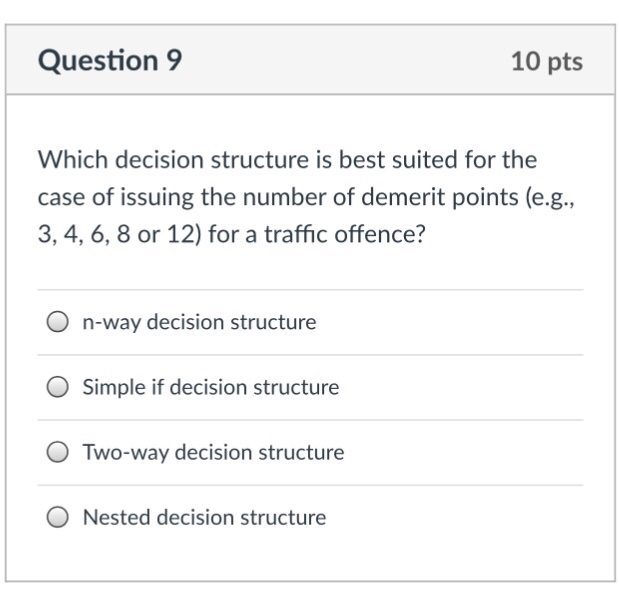Click the "Two-way decision structure" answer label
The height and width of the screenshot is (594, 619).
point(213,453)
